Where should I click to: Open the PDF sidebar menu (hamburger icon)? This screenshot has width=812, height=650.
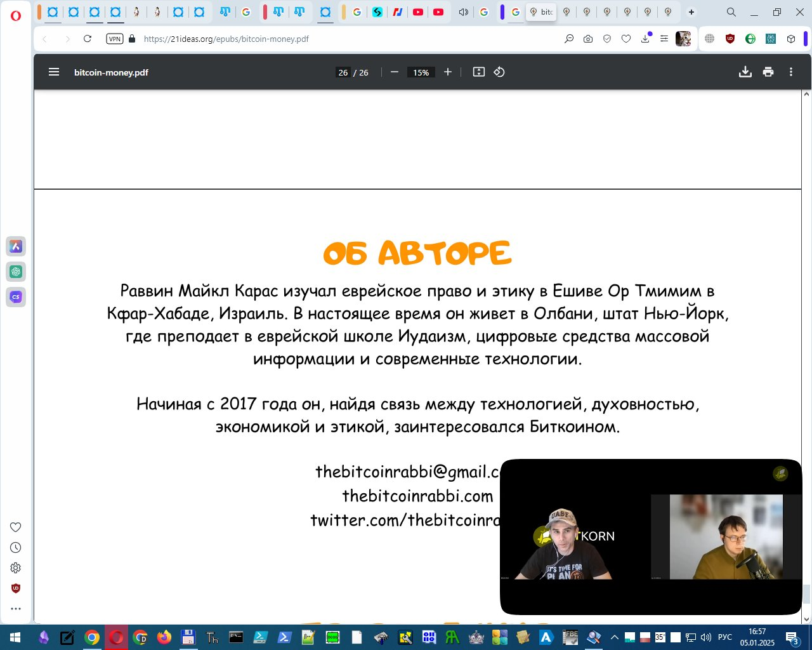pos(54,72)
